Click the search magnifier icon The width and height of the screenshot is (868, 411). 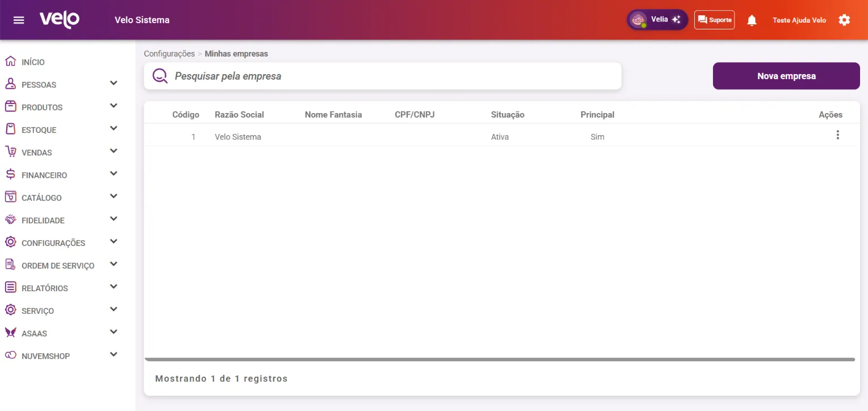pos(160,76)
